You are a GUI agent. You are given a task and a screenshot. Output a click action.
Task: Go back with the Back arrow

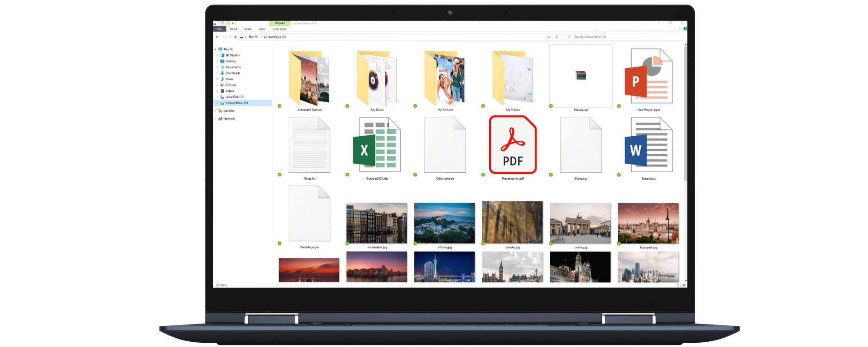(x=217, y=37)
